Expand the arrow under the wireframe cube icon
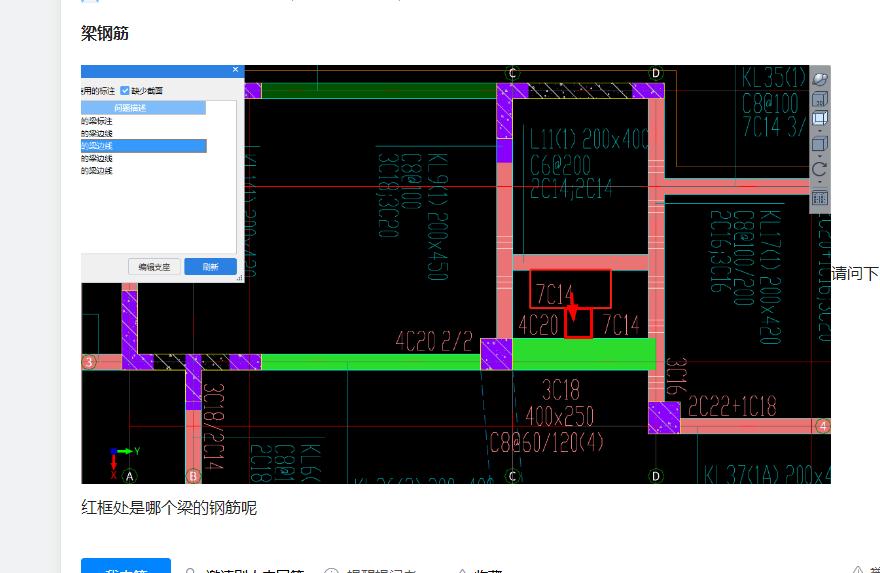Screen dimensions: 880x573 (820, 131)
